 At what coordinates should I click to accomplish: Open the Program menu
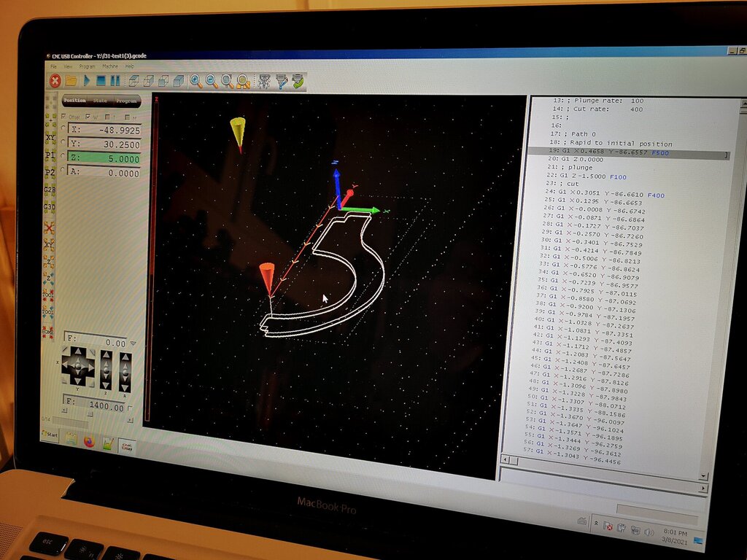87,66
